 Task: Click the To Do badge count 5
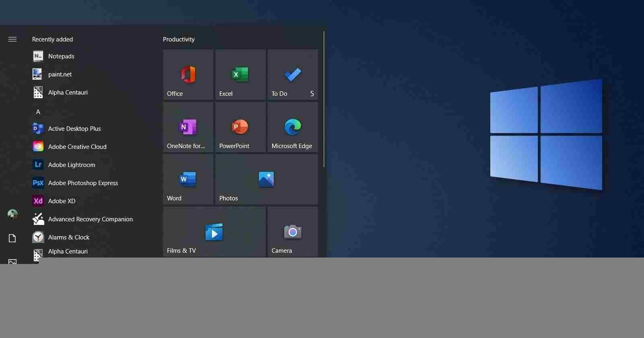point(312,93)
